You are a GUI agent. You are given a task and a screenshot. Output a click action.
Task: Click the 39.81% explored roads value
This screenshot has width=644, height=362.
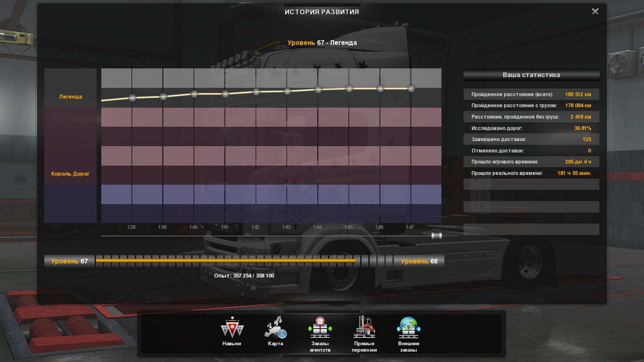point(583,128)
